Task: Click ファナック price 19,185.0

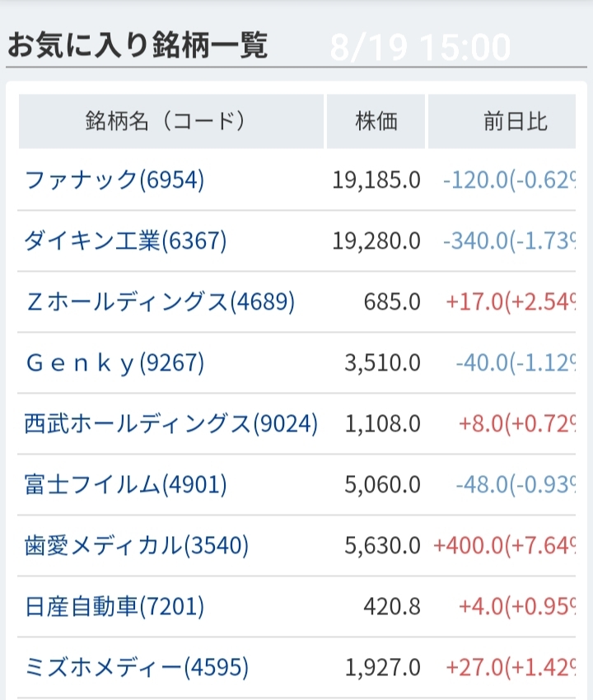Action: pos(376,180)
